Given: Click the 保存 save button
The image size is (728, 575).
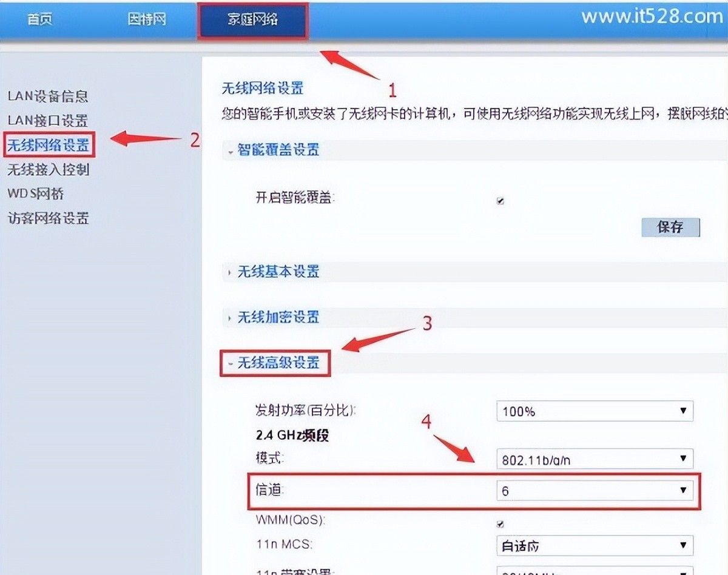Looking at the screenshot, I should point(670,227).
